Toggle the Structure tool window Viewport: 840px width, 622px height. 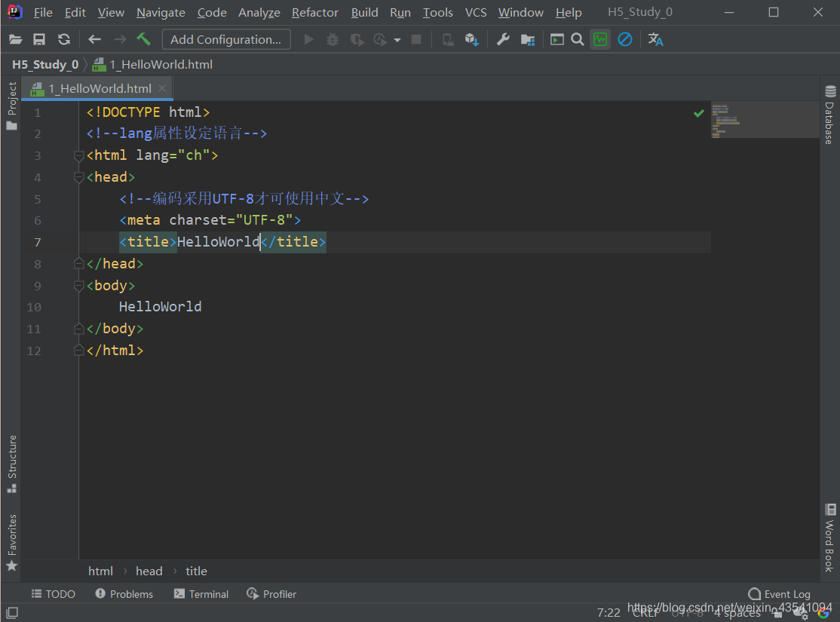tap(12, 464)
